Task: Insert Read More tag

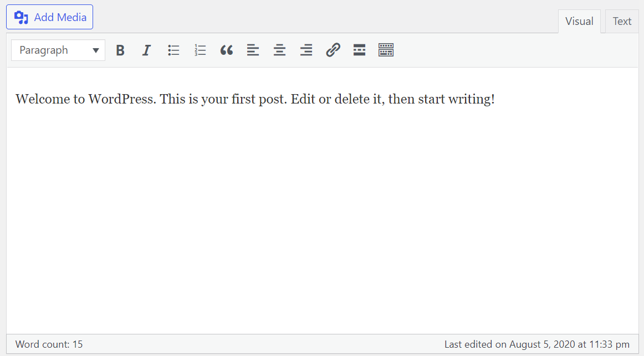Action: pos(359,50)
